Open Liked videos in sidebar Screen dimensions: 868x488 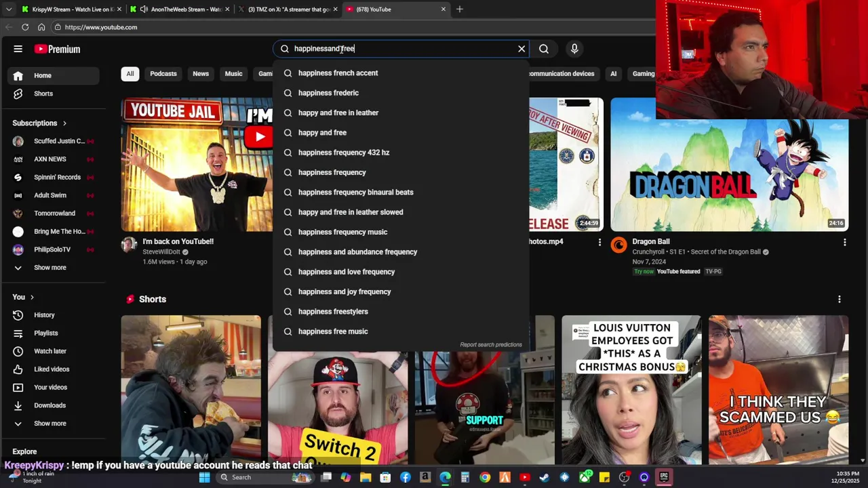[53, 369]
